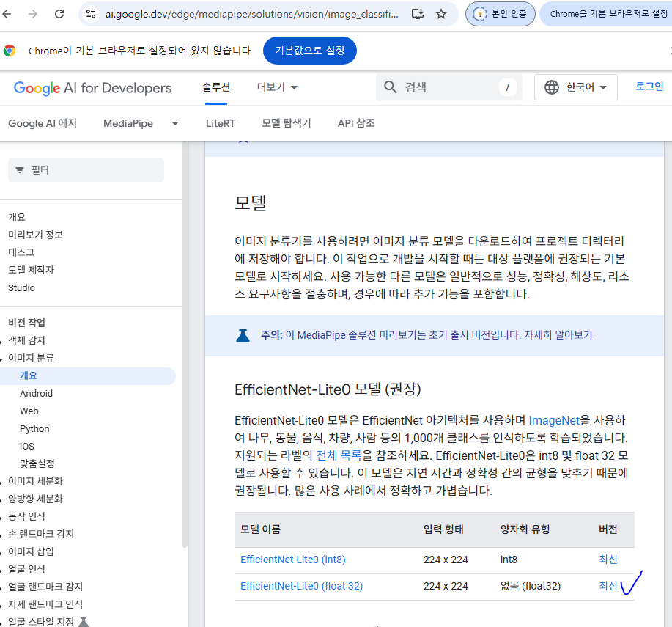Click the flask icon in notice banner
The height and width of the screenshot is (627, 672).
[243, 335]
